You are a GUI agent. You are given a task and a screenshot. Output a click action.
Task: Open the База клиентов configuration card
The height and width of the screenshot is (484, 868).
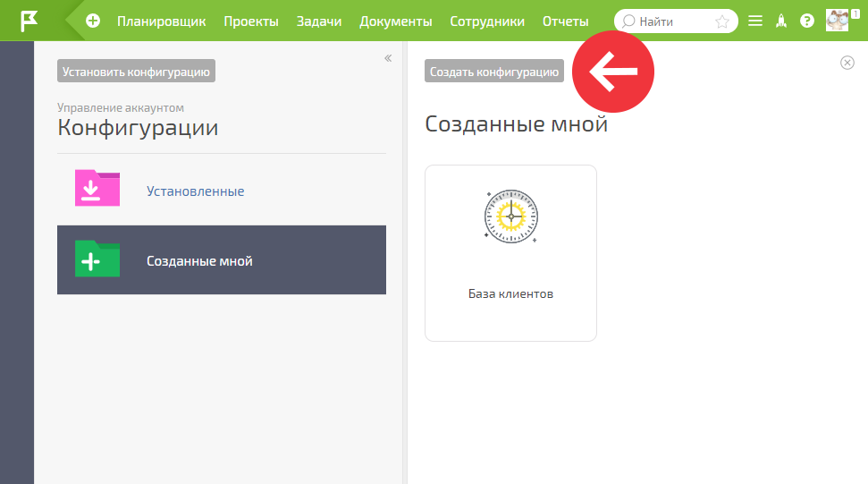click(510, 253)
